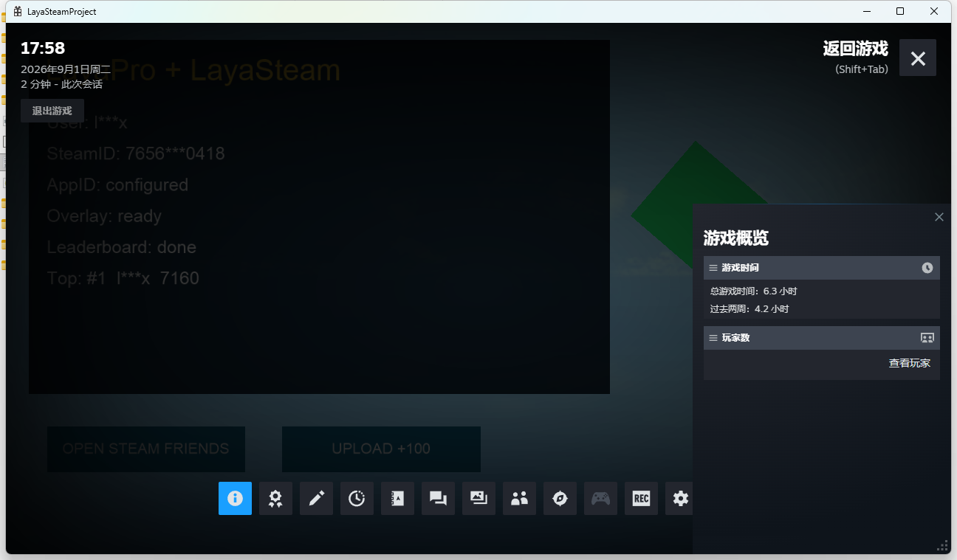The height and width of the screenshot is (560, 957).
Task: Select the Game Overview info icon
Action: [x=235, y=498]
